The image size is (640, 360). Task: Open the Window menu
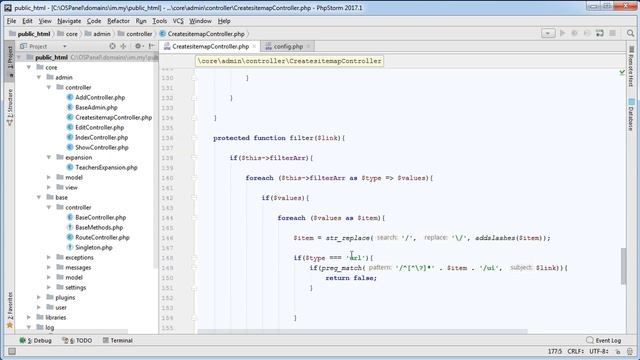(200, 21)
